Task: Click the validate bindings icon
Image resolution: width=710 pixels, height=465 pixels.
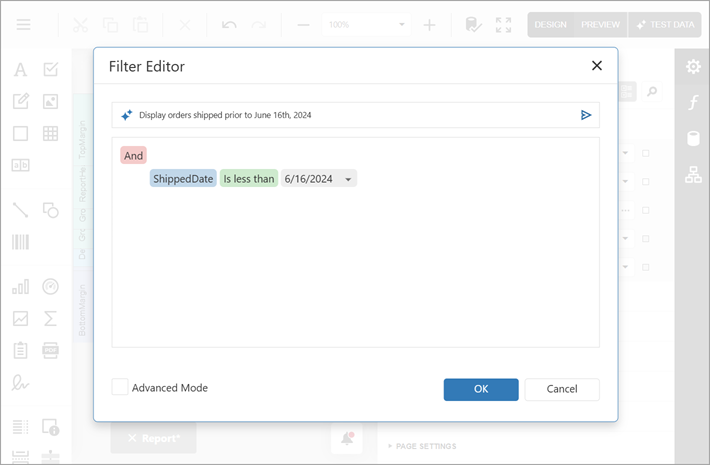Action: [473, 24]
